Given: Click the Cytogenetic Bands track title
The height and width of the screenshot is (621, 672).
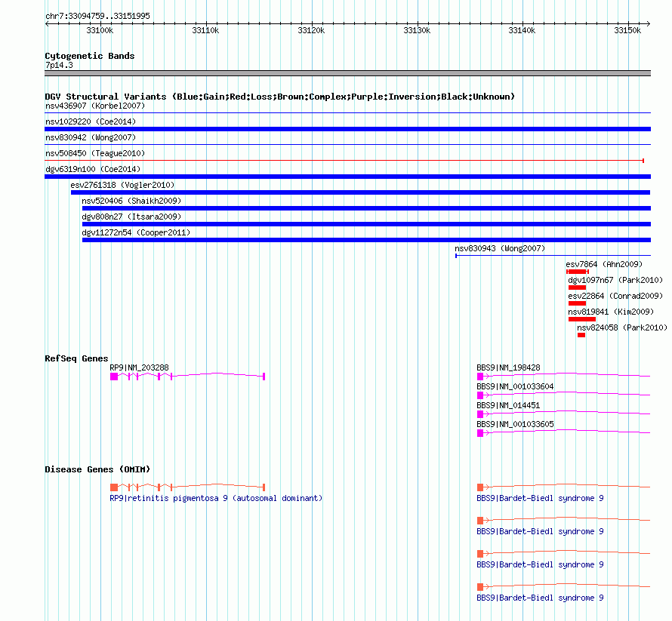Looking at the screenshot, I should (x=90, y=56).
